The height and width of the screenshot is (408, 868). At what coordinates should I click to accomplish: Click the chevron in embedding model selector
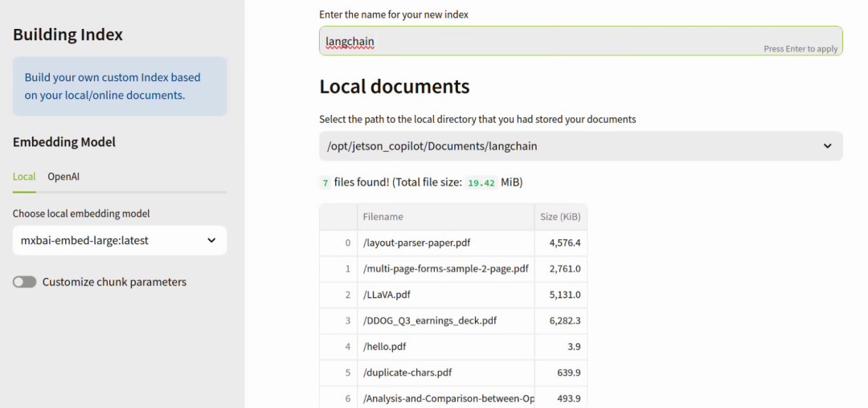pos(211,240)
